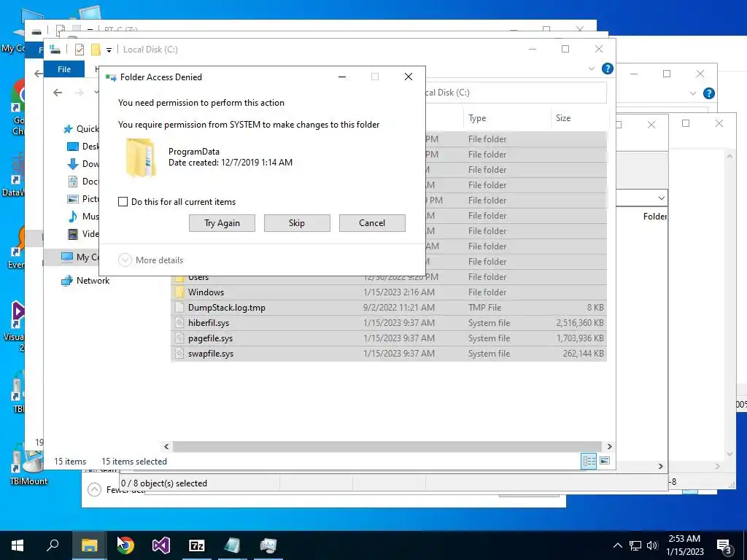Open Google Chrome desktop shortcut
Image resolution: width=747 pixels, height=560 pixels.
point(18,108)
